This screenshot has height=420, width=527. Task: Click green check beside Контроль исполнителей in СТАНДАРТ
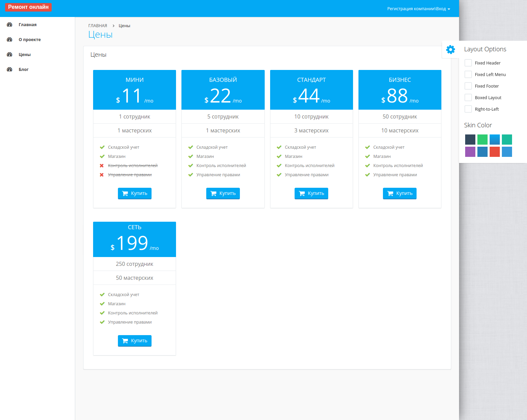coord(279,166)
